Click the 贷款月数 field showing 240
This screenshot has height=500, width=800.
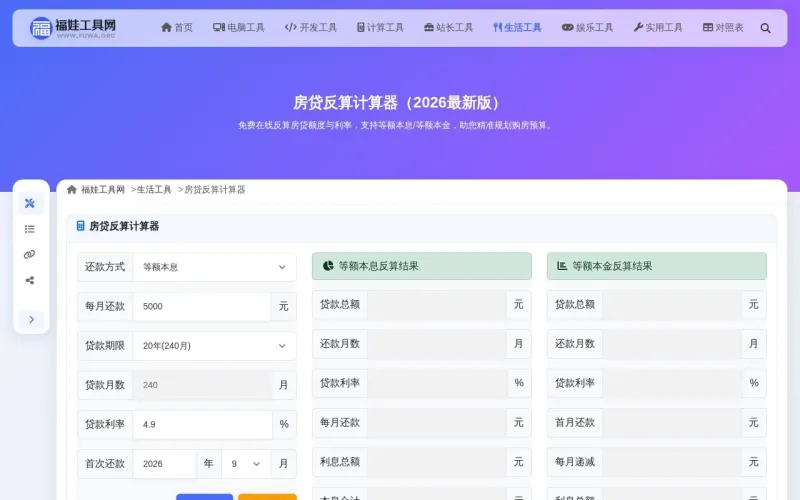[202, 385]
